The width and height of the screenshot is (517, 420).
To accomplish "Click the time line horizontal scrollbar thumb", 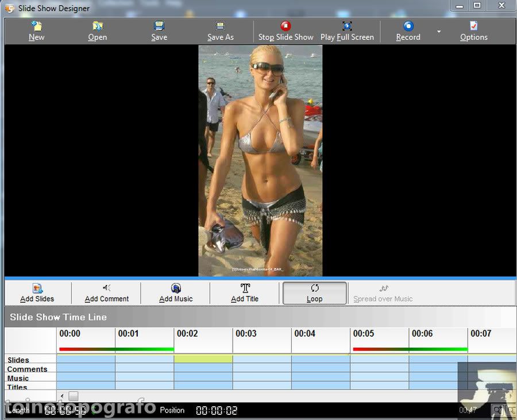I will 74,396.
